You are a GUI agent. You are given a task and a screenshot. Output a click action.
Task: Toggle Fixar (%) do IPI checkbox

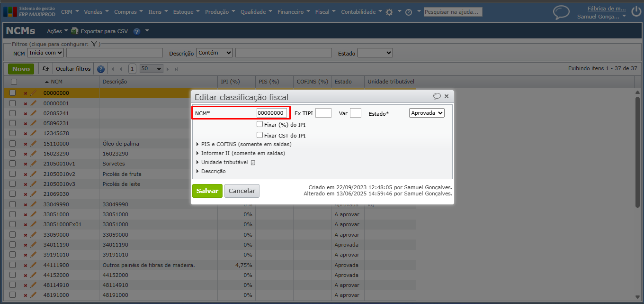(259, 124)
